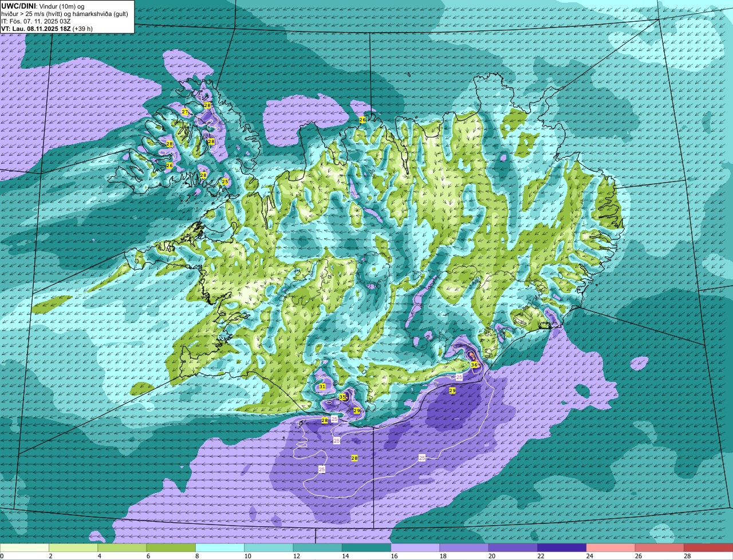The image size is (733, 560).
Task: Select the 14–16 m/s dark teal legend swatch
Action: (367, 548)
